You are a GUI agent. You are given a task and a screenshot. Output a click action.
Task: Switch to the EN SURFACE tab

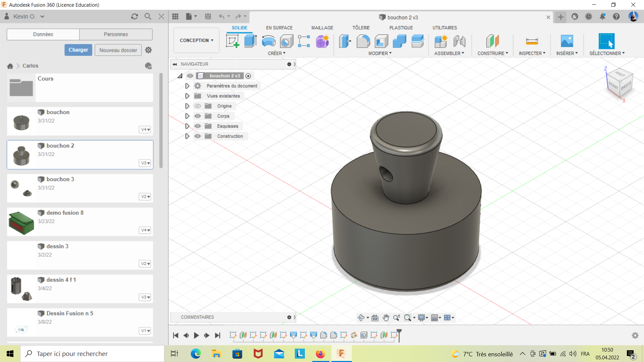click(x=279, y=28)
